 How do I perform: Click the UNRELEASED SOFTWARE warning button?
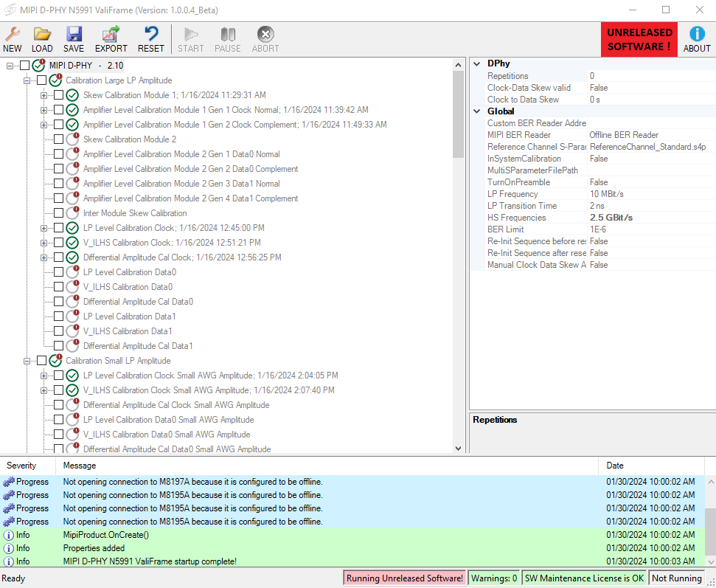point(639,38)
